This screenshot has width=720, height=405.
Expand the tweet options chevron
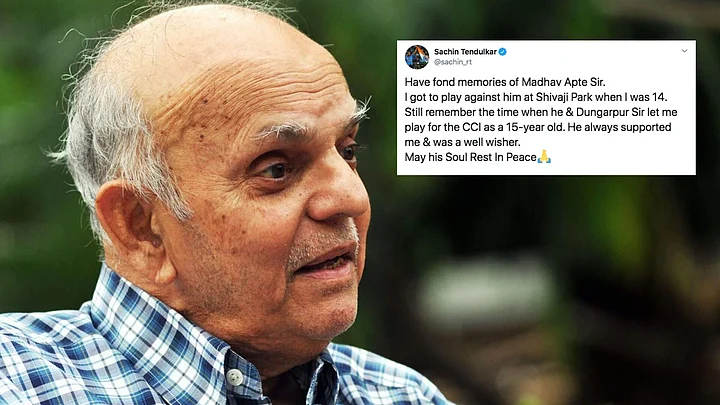coord(684,51)
